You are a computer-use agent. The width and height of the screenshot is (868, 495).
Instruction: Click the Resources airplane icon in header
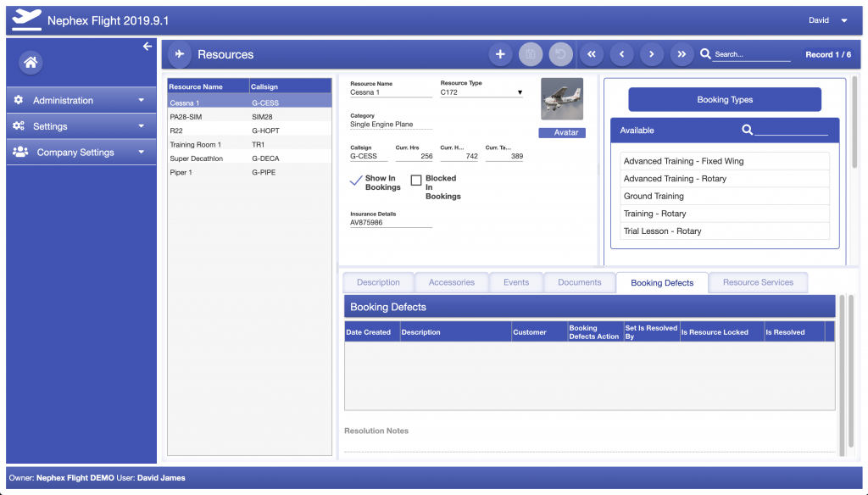point(180,54)
